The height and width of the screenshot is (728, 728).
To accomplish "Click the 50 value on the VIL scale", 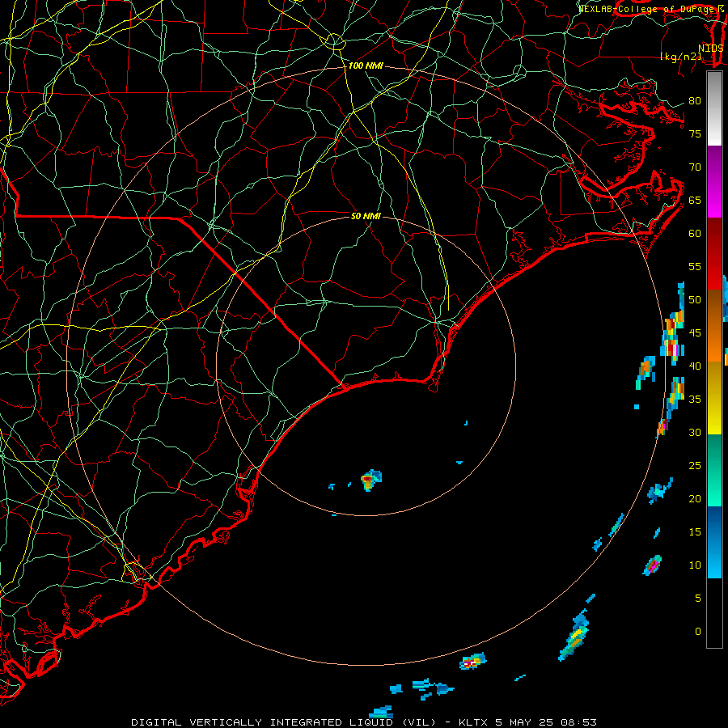I will (695, 300).
